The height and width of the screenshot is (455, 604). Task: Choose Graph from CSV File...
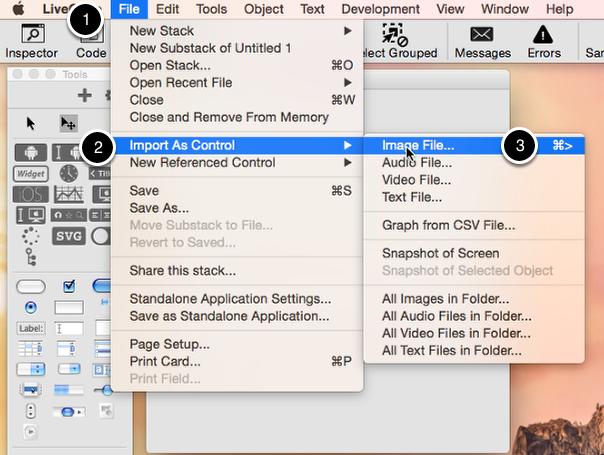tap(474, 225)
